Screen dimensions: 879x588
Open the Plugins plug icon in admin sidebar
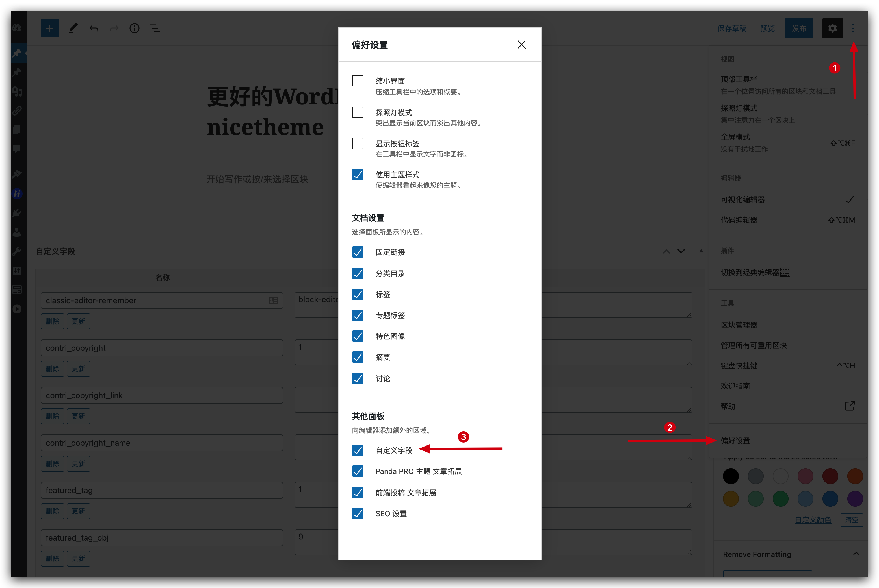[x=17, y=213]
